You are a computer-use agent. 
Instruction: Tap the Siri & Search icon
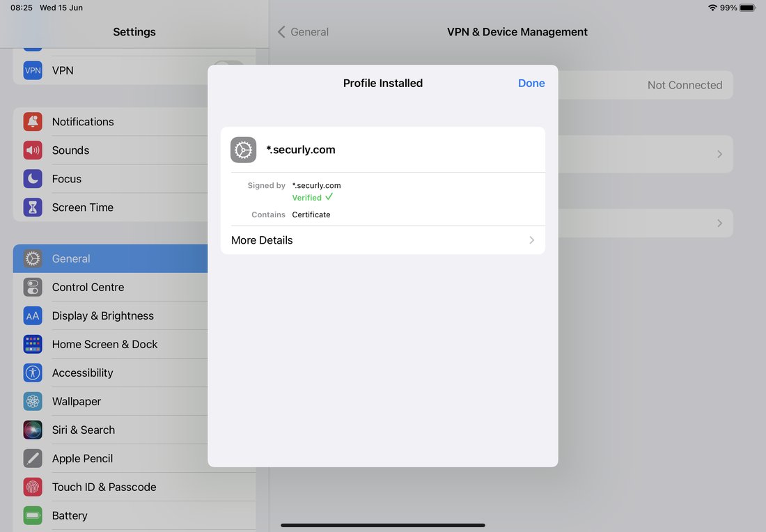pos(33,430)
